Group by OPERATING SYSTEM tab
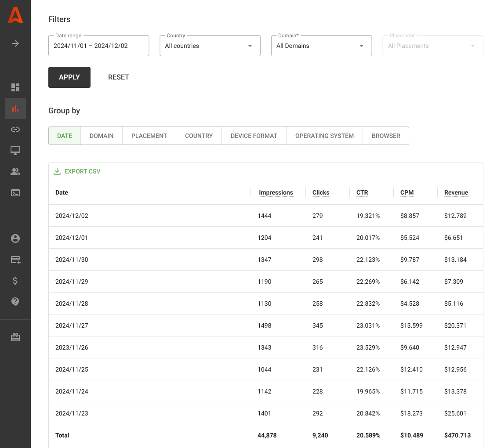This screenshot has height=448, width=501. pos(325,136)
